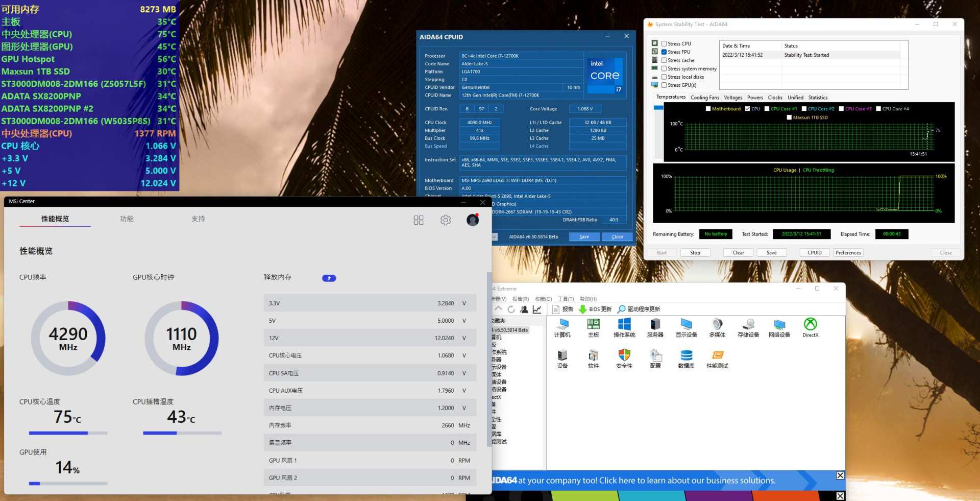Screen dimensions: 980x501
Task: Open the Security shield icon in AIDA64
Action: [624, 359]
